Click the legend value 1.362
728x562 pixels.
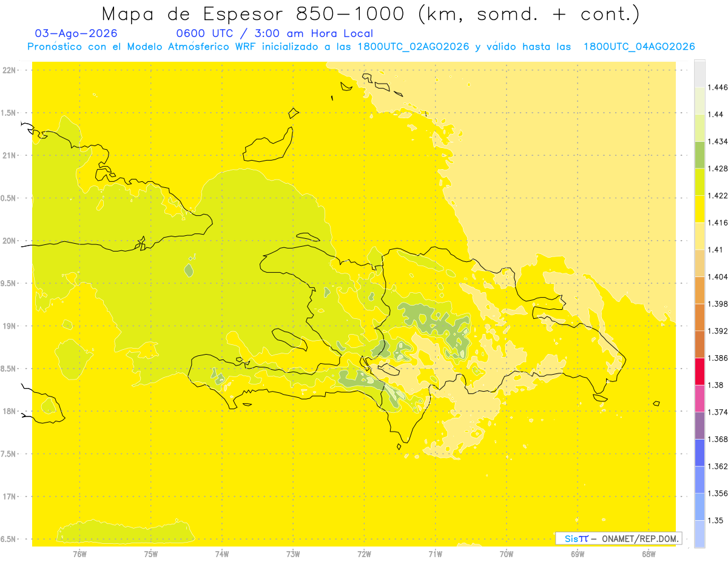[718, 466]
